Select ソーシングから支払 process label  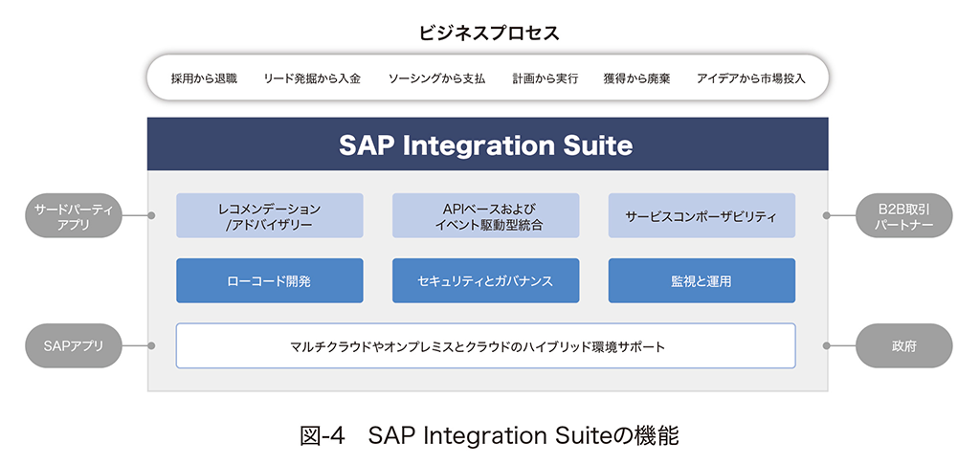(436, 78)
